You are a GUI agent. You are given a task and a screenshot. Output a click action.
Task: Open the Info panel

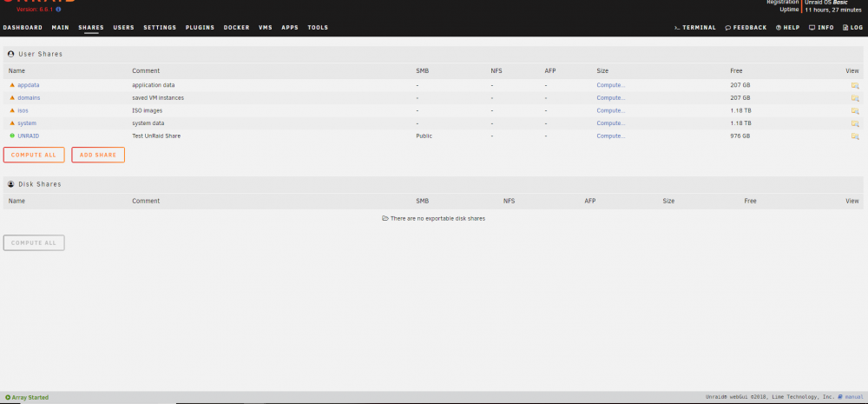click(x=821, y=28)
